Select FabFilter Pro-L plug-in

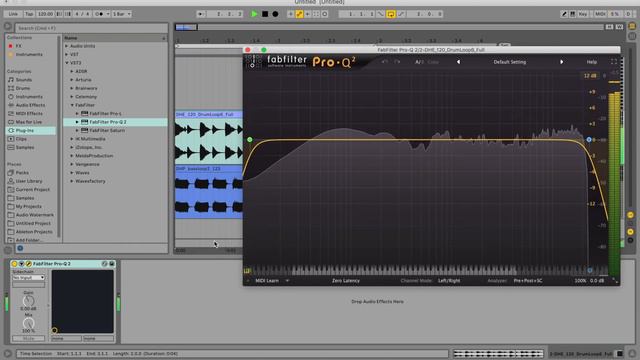(x=105, y=113)
